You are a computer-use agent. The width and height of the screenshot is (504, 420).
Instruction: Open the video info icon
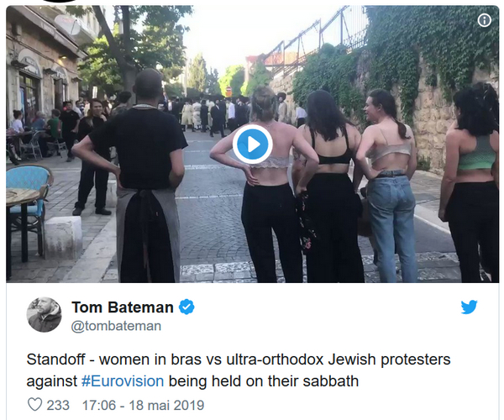point(485,20)
